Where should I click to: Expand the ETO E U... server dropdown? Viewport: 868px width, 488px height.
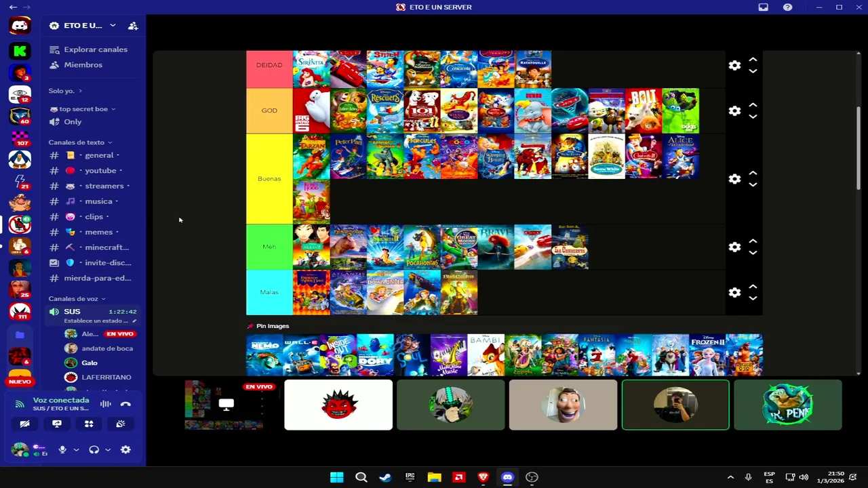click(x=113, y=26)
